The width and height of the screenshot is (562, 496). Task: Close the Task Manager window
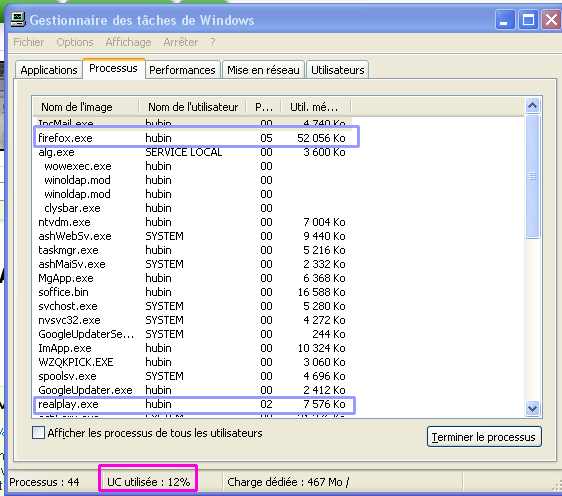coord(551,20)
